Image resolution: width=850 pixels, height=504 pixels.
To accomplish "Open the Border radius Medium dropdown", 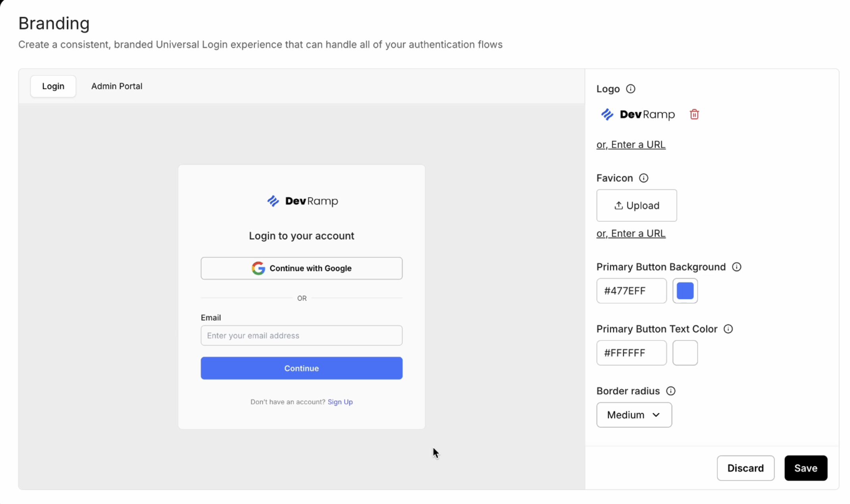I will click(634, 415).
